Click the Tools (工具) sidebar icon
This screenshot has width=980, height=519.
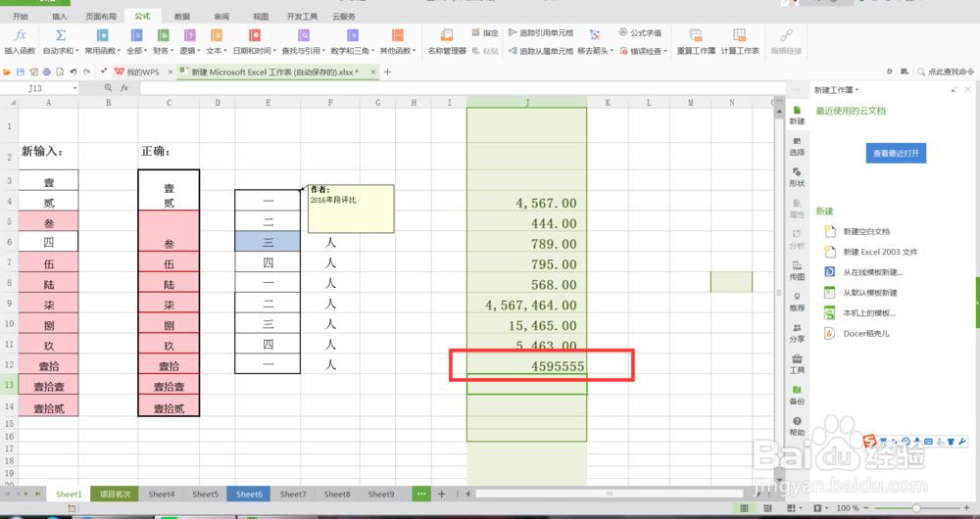click(797, 364)
